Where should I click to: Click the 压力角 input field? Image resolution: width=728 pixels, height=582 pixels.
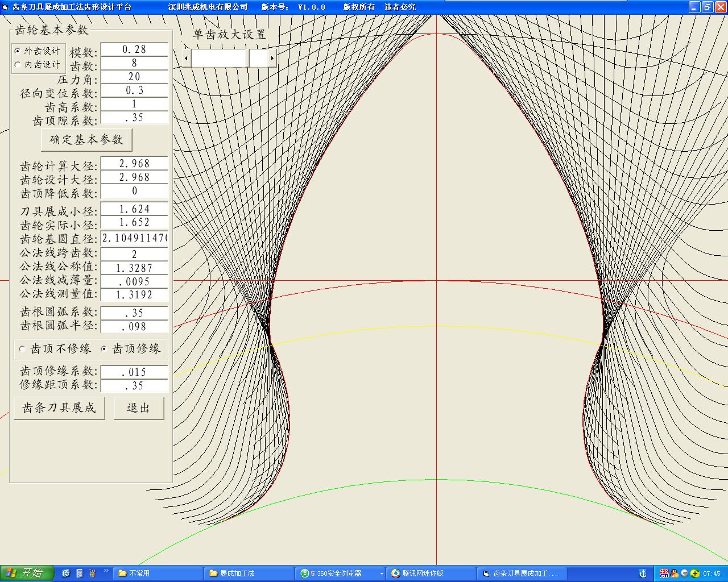point(134,77)
